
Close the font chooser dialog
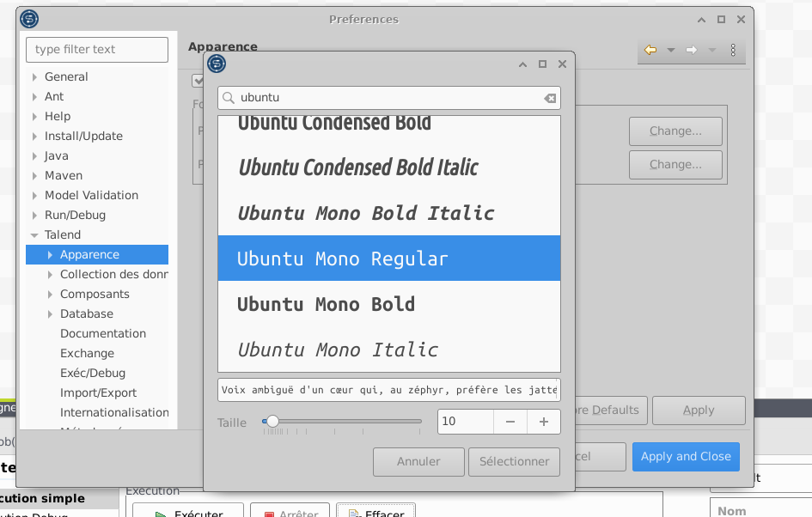[x=563, y=64]
